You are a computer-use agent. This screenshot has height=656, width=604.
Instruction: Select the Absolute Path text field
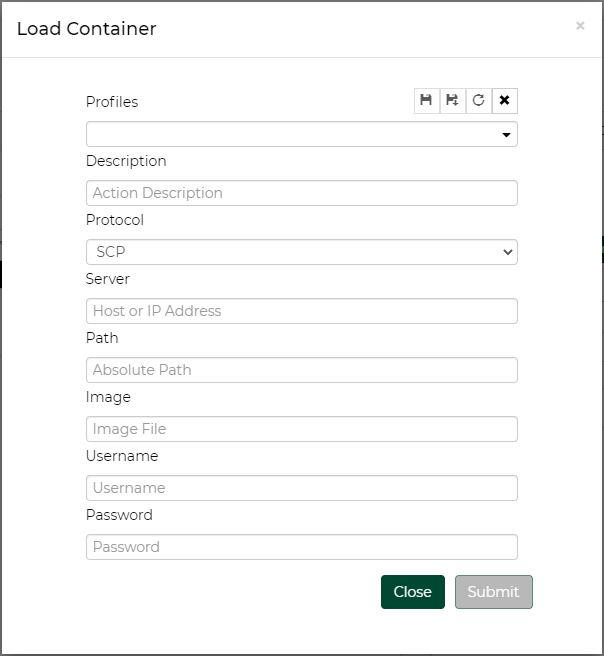click(x=301, y=370)
